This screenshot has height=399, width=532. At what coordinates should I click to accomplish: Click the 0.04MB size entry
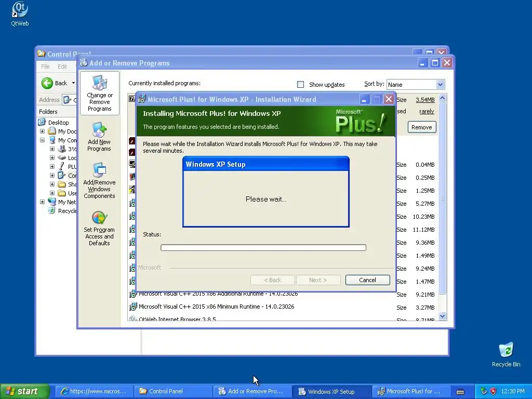[x=425, y=165]
